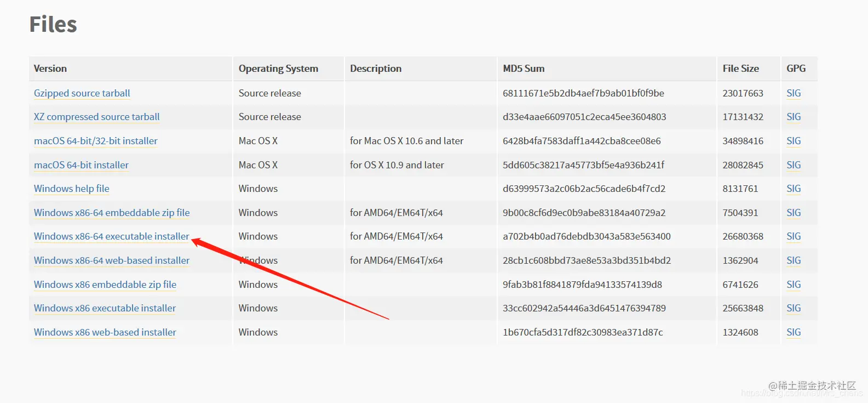Click file size 28082845

click(x=743, y=165)
